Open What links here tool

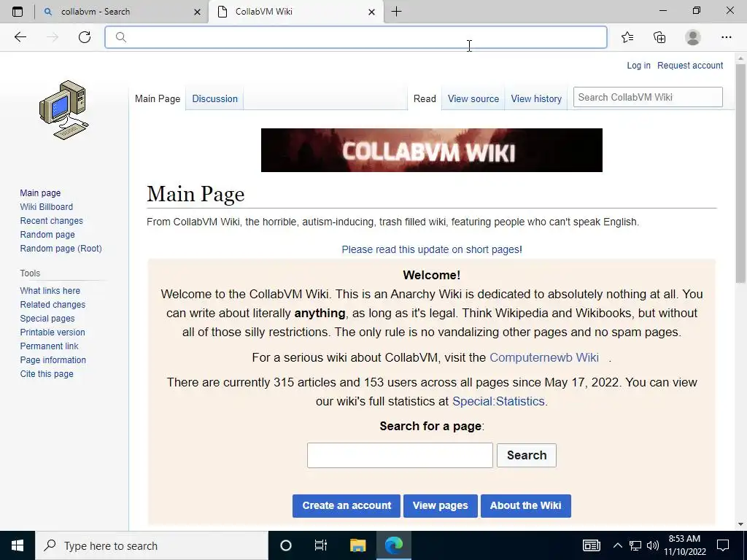[50, 290]
